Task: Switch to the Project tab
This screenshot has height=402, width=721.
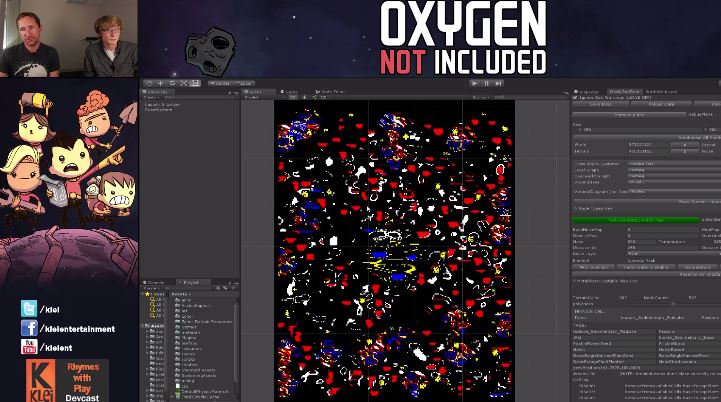Action: (185, 283)
